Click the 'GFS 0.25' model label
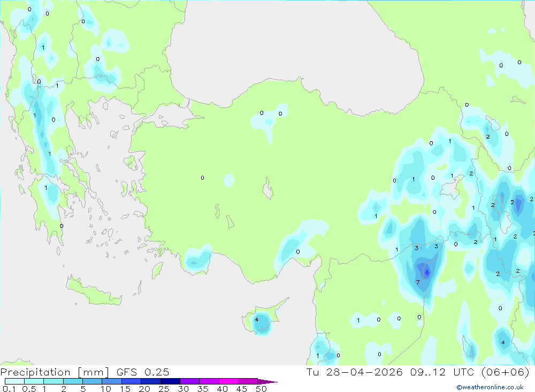 [x=143, y=372]
